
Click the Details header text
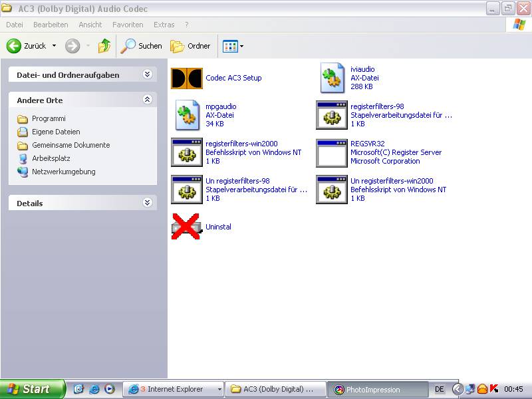tap(30, 203)
